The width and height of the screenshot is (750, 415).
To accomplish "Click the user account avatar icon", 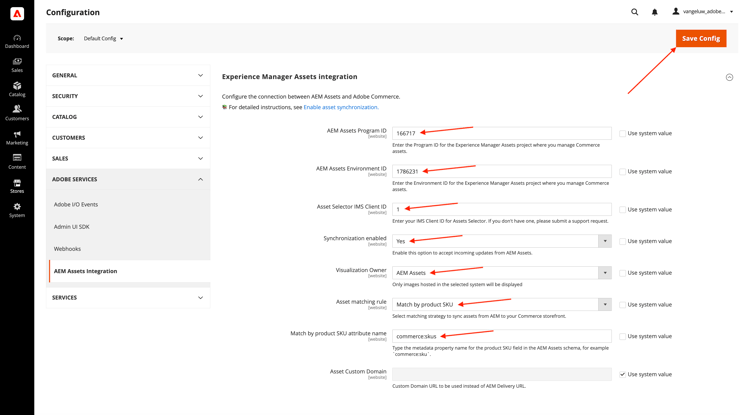I will coord(675,11).
